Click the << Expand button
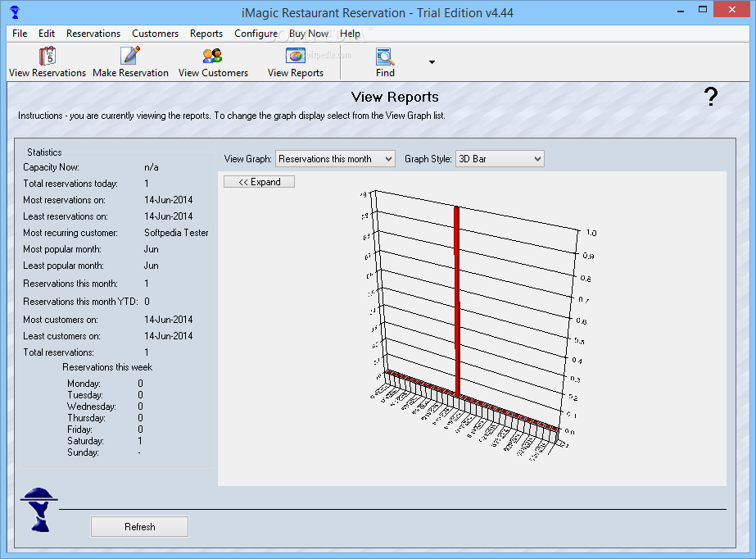The width and height of the screenshot is (756, 559). click(259, 182)
